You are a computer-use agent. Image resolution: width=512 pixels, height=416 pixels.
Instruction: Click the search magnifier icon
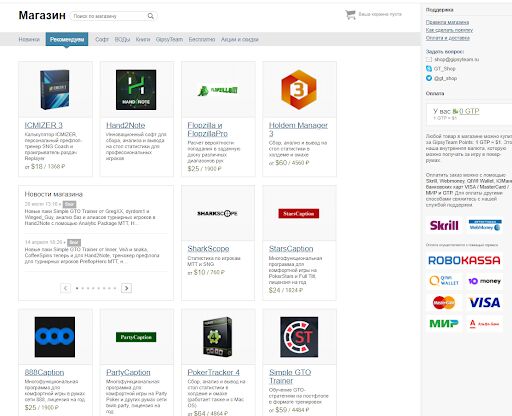151,16
